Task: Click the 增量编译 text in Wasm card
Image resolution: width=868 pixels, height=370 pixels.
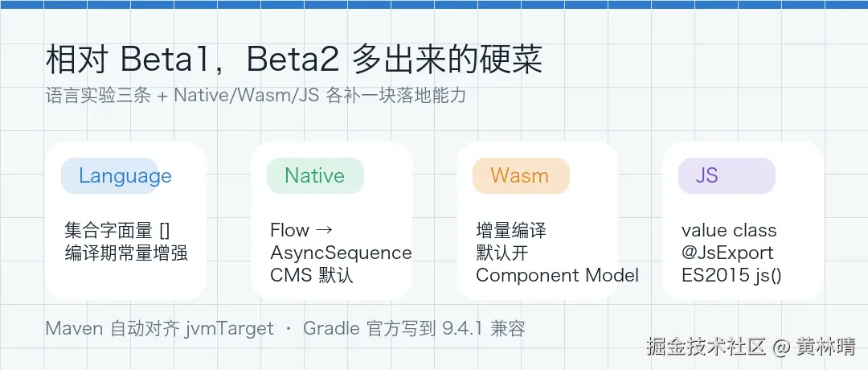Action: [511, 231]
